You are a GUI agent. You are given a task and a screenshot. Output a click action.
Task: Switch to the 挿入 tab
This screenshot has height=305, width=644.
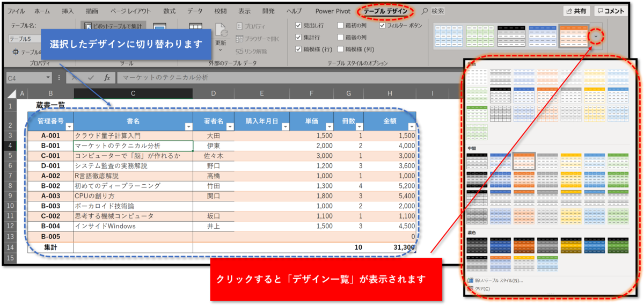[x=68, y=11]
